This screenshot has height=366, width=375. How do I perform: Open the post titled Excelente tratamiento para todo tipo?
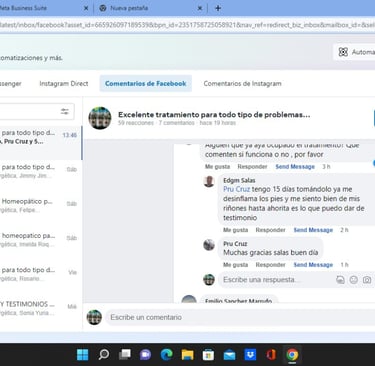[x=214, y=115]
